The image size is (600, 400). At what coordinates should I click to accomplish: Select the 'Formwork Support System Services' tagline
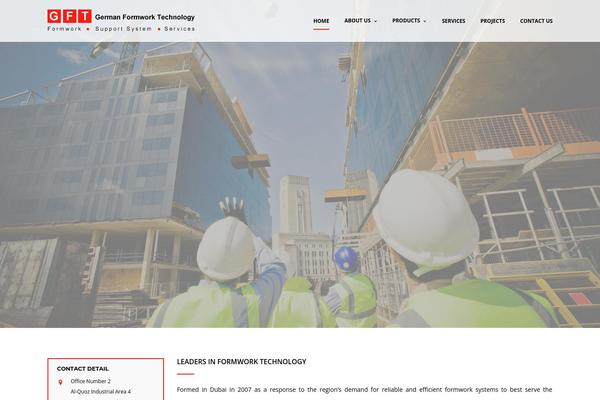121,29
